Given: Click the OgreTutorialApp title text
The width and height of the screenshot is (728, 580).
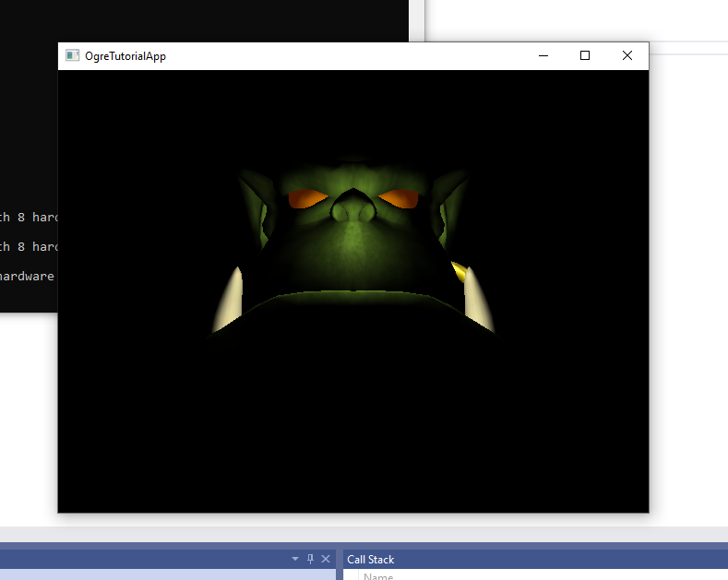Looking at the screenshot, I should [x=125, y=56].
